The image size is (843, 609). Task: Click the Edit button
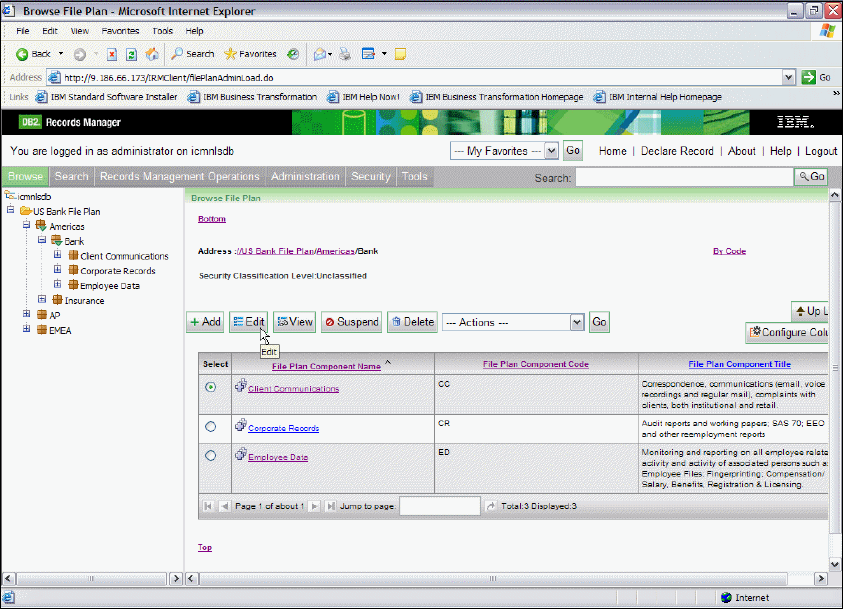point(248,322)
